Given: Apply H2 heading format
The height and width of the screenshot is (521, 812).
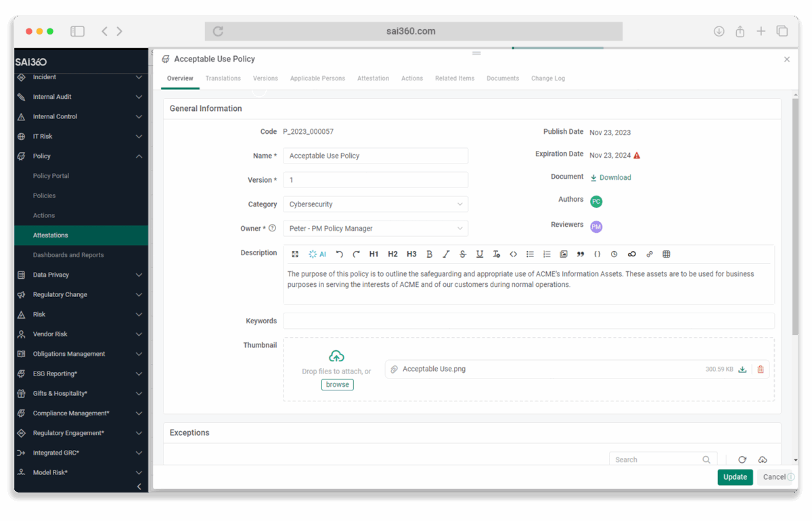Looking at the screenshot, I should point(392,254).
